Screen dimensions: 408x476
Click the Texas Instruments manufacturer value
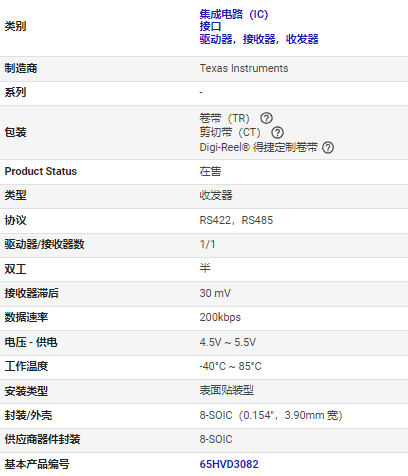click(244, 68)
